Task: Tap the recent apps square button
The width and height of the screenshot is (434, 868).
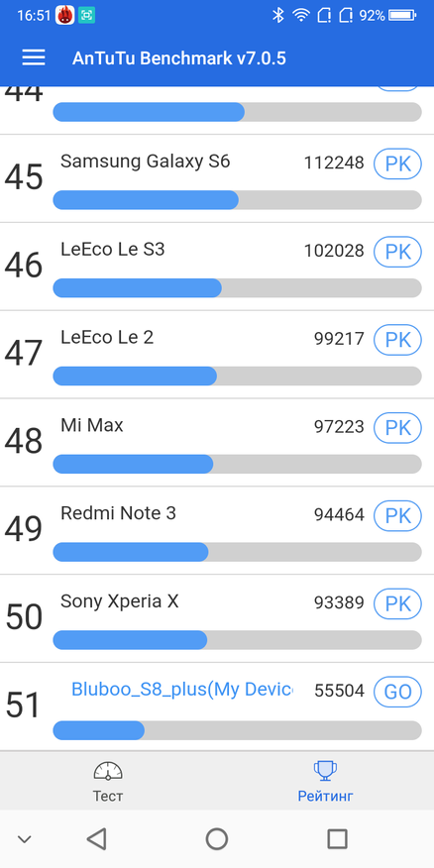Action: (337, 838)
